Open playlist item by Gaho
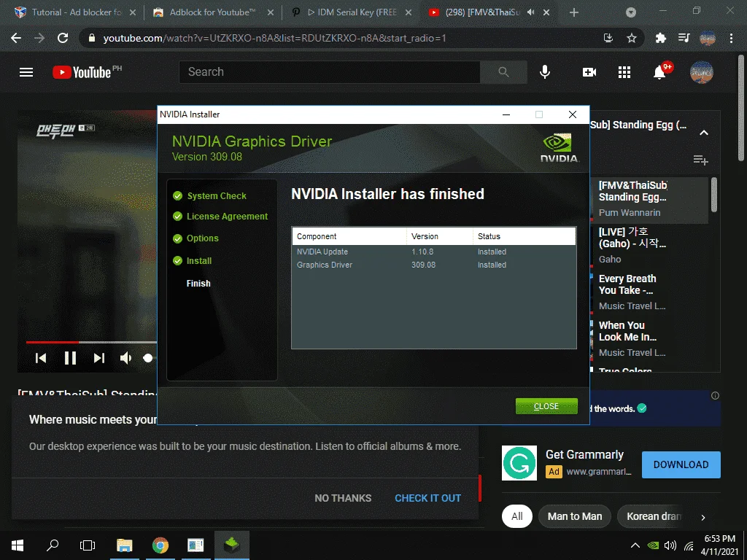 click(650, 245)
